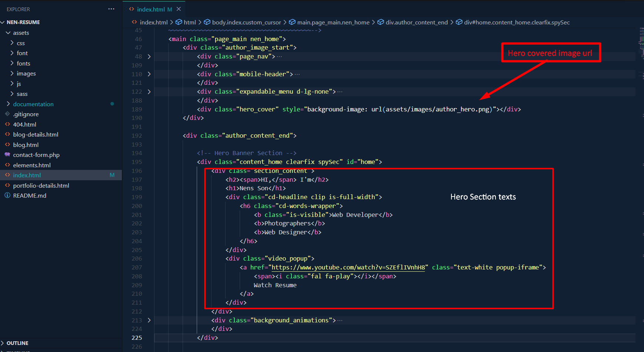The width and height of the screenshot is (644, 352).
Task: Unfold background_animations div on line 213
Action: pos(149,320)
